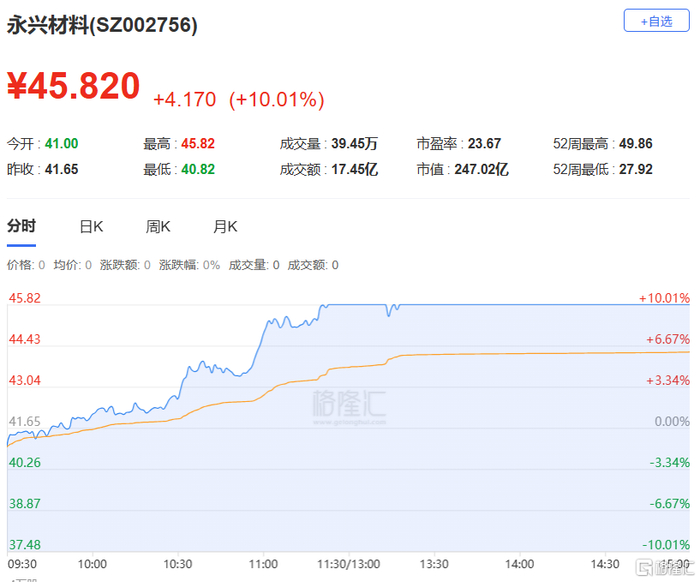
Task: Switch to 分时 chart tab
Action: (x=21, y=226)
